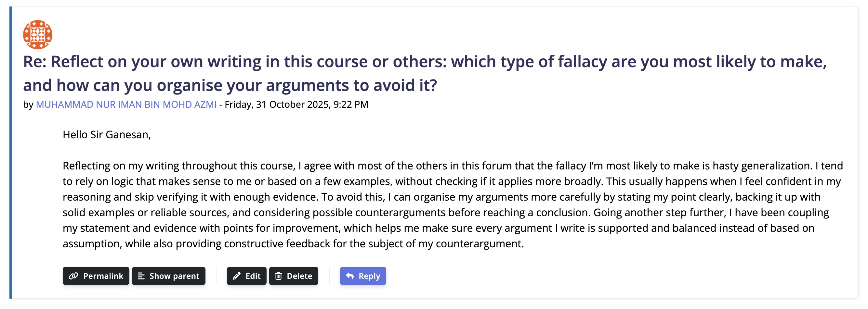Copy this post's Permalink
The image size is (868, 309).
pos(96,276)
